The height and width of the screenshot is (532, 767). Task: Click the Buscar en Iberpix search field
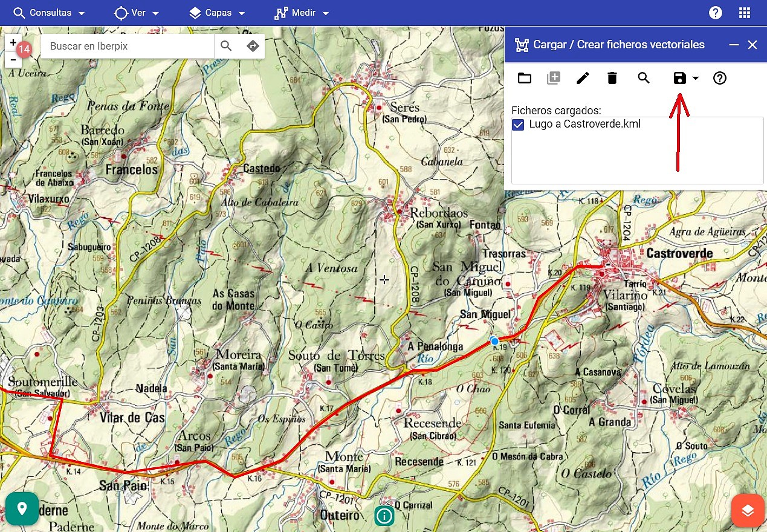128,46
